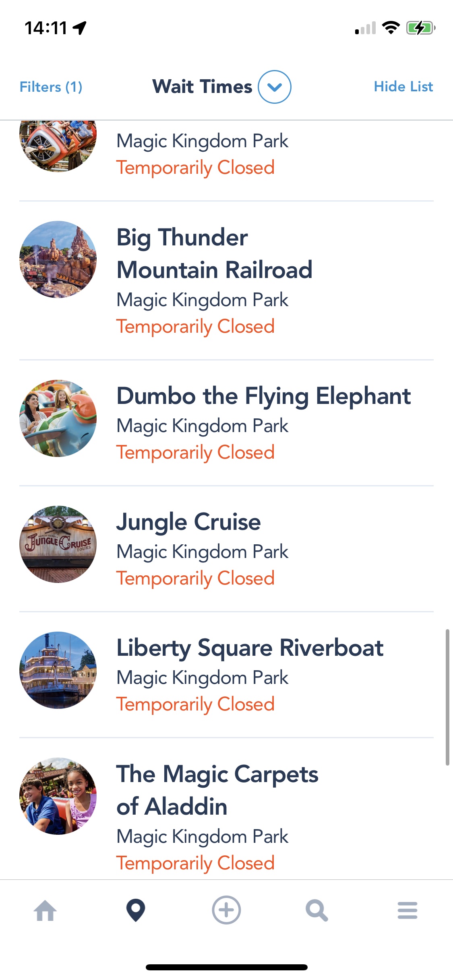This screenshot has height=980, width=453.
Task: Select the map location pin icon
Action: point(136,910)
